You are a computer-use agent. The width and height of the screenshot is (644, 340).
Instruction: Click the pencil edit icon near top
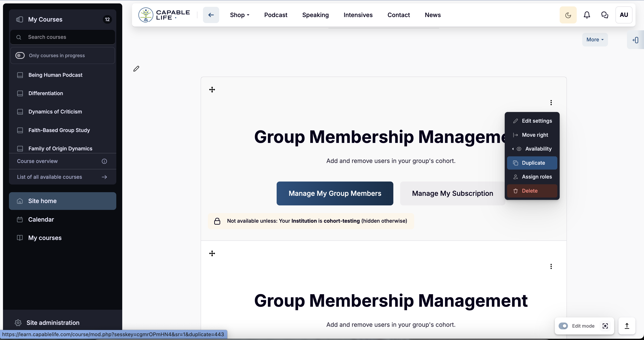pyautogui.click(x=136, y=69)
